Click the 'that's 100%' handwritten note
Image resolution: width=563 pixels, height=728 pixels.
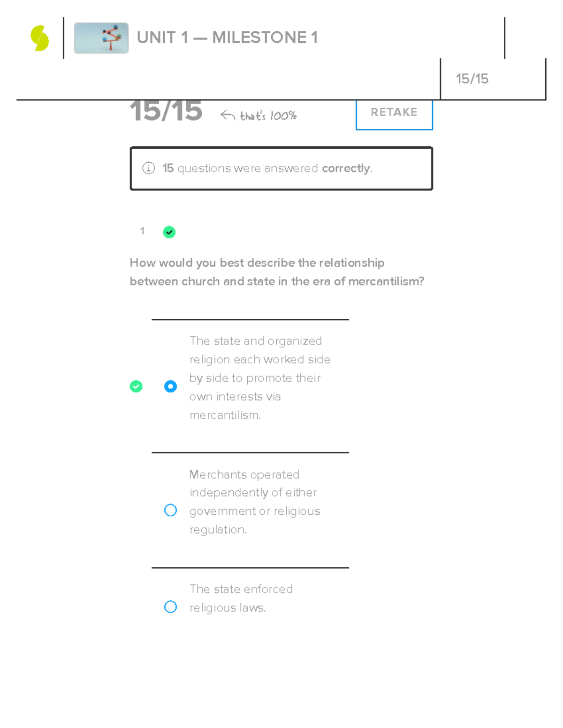tap(268, 116)
